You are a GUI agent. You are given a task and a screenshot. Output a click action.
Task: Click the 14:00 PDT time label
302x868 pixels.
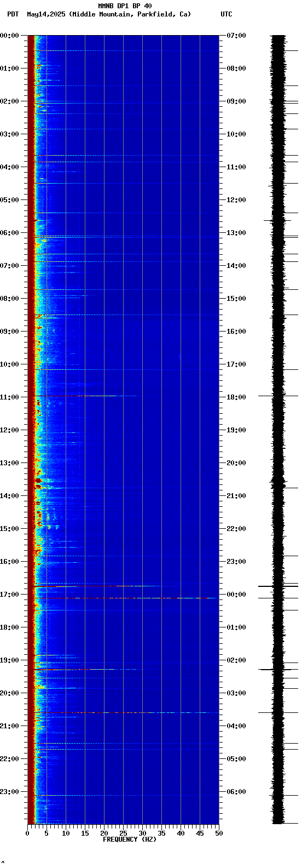(x=9, y=496)
